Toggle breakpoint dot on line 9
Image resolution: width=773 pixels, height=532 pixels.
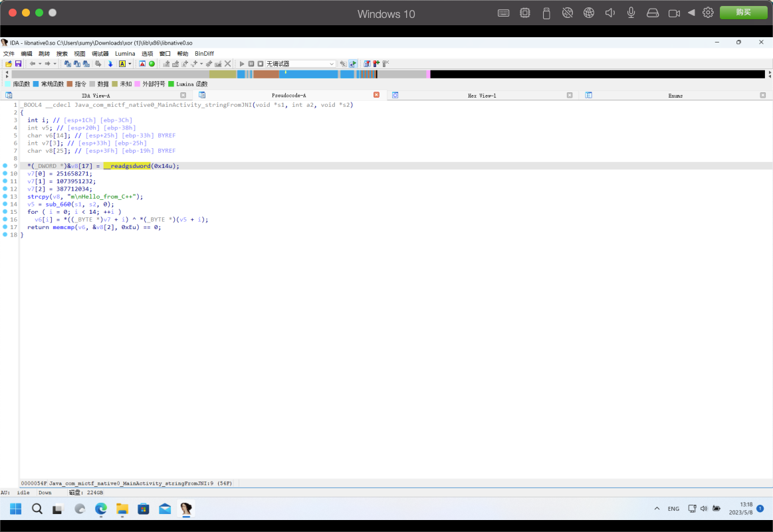point(5,165)
